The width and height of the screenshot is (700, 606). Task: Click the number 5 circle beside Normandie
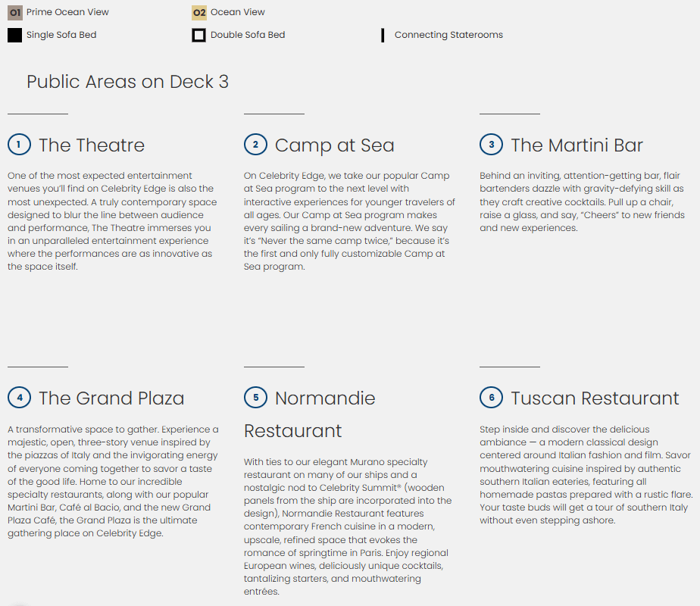tap(255, 398)
